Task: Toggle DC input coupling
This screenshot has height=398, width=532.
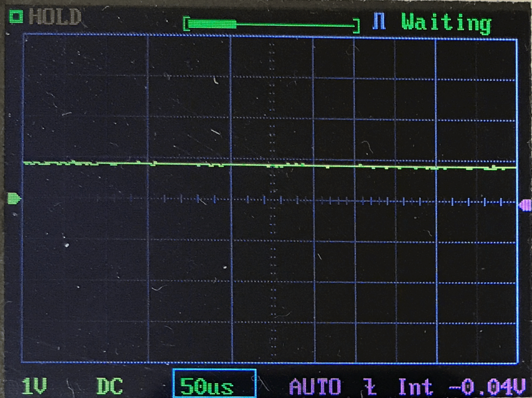Action: click(x=110, y=387)
